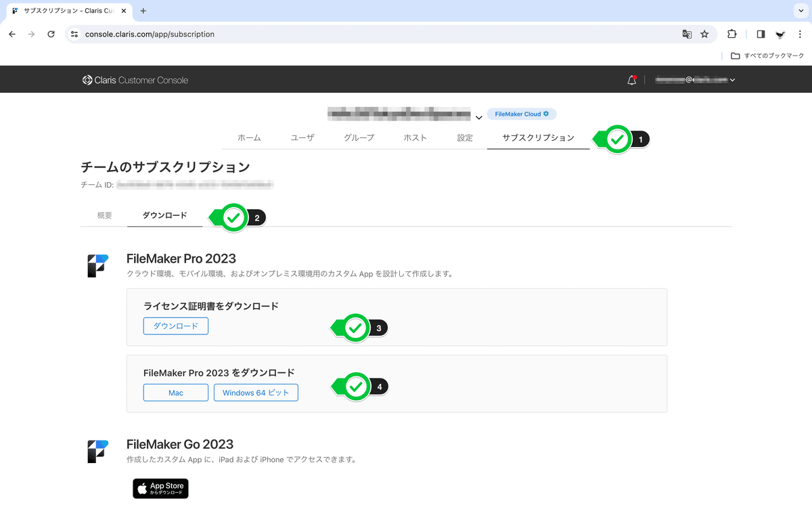The height and width of the screenshot is (507, 812).
Task: Open the browser three-dot menu
Action: pos(800,33)
